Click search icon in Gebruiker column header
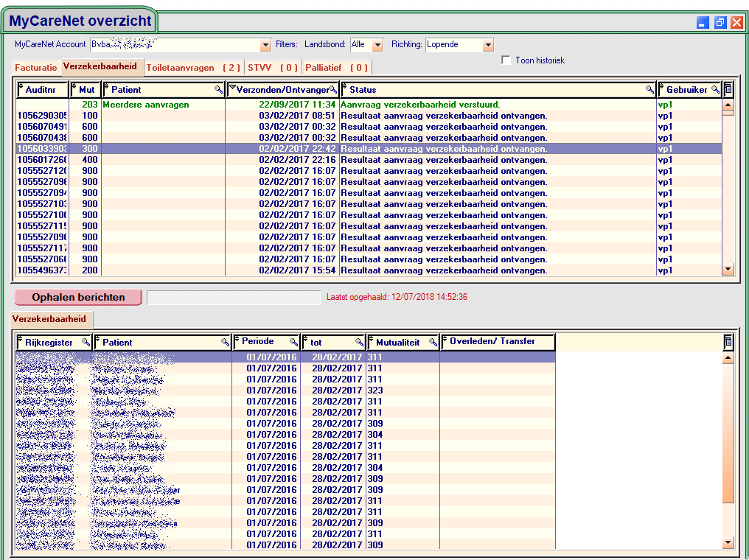This screenshot has height=560, width=749. point(715,89)
